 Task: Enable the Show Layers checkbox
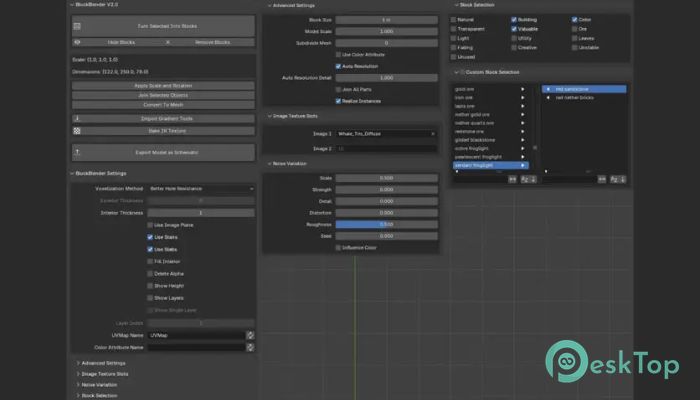(x=150, y=298)
